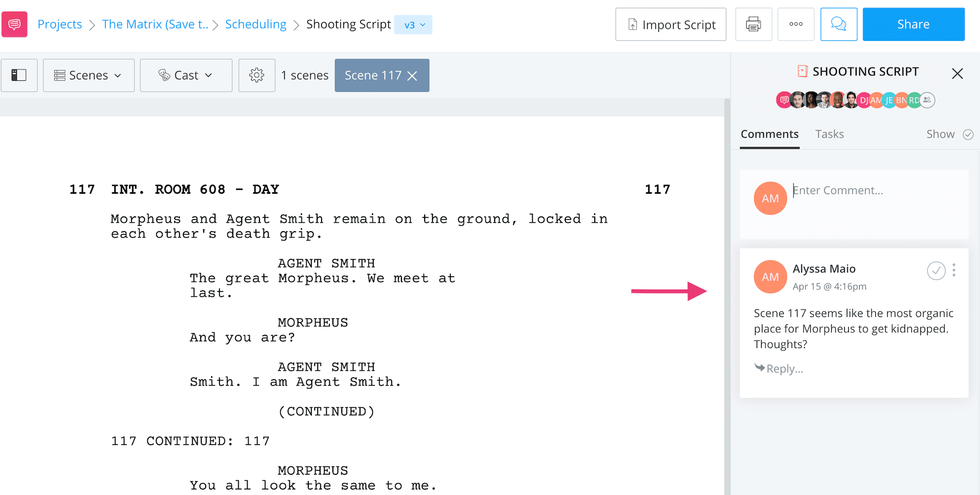Select the RD collaborator avatar
This screenshot has height=495, width=980.
[x=914, y=100]
